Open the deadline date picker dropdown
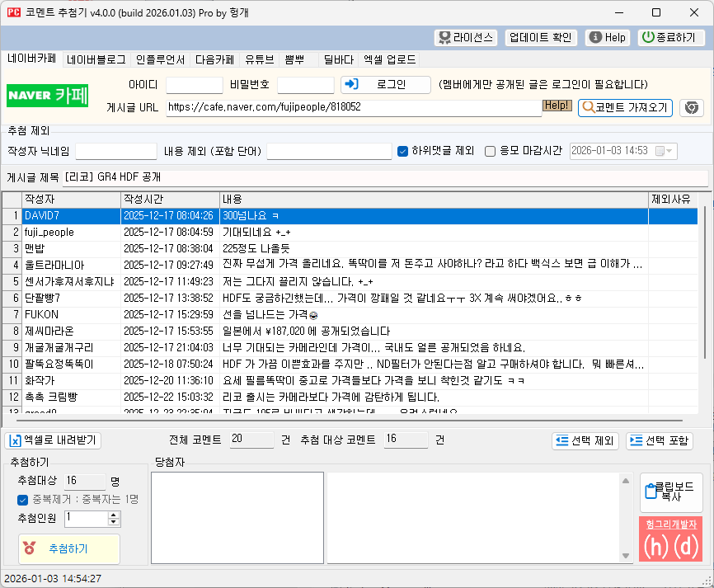 click(665, 151)
